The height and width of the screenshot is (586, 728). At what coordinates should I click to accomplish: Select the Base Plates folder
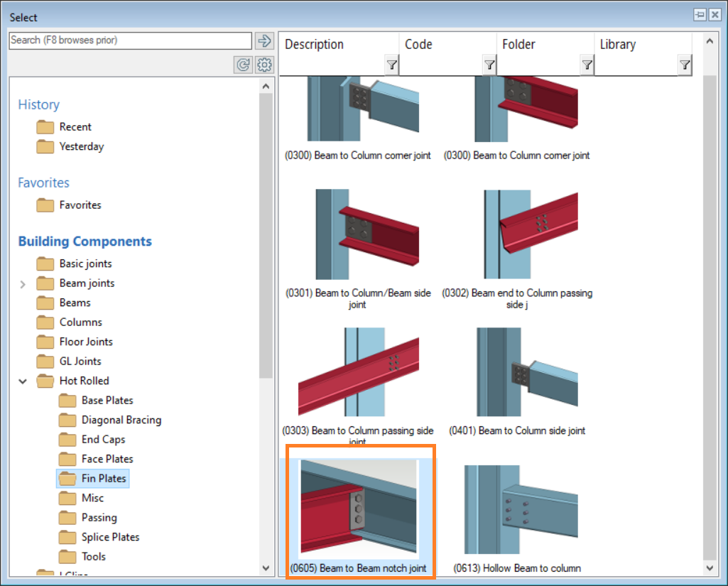point(107,401)
